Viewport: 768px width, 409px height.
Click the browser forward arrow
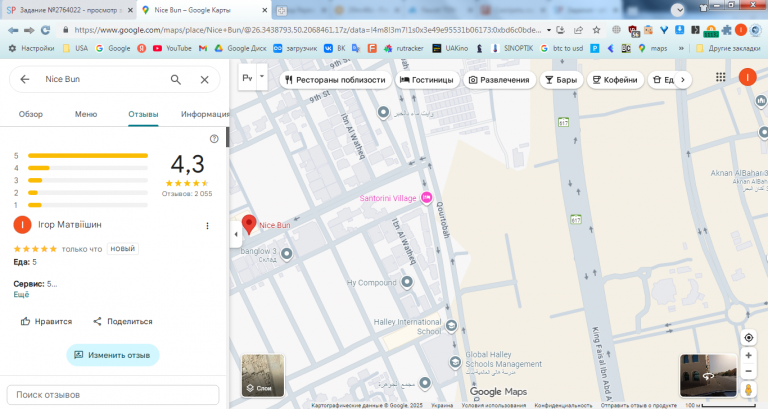point(29,30)
